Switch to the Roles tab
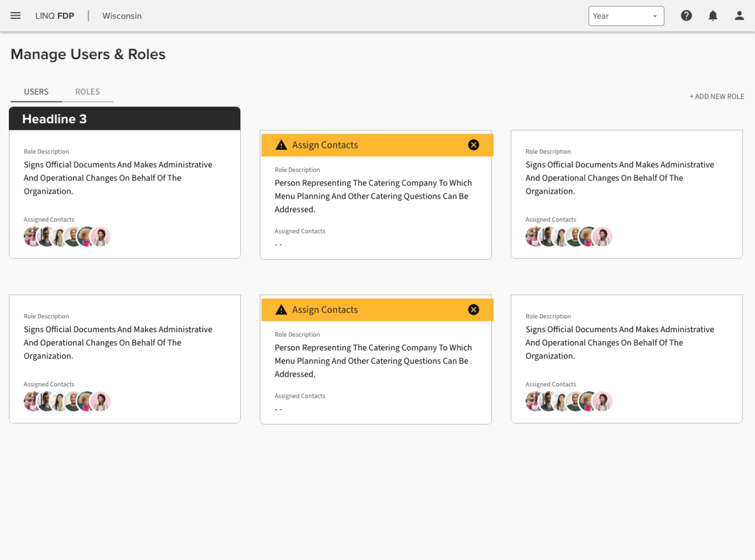The width and height of the screenshot is (755, 560). (x=87, y=92)
